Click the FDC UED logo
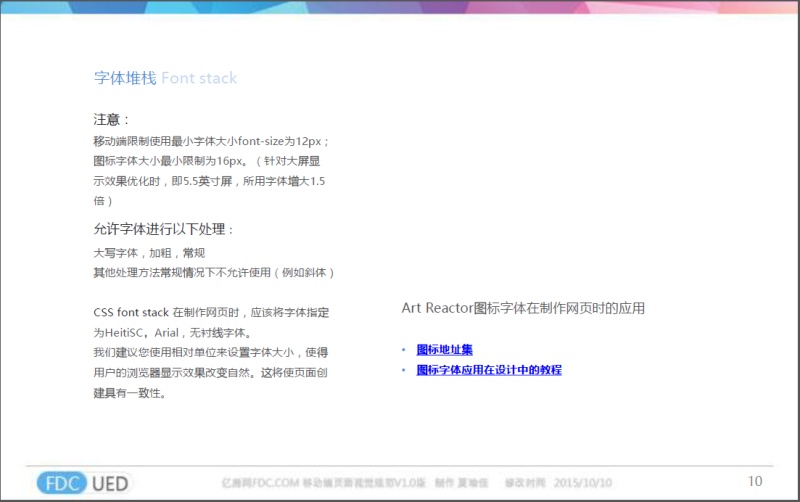 pos(83,483)
